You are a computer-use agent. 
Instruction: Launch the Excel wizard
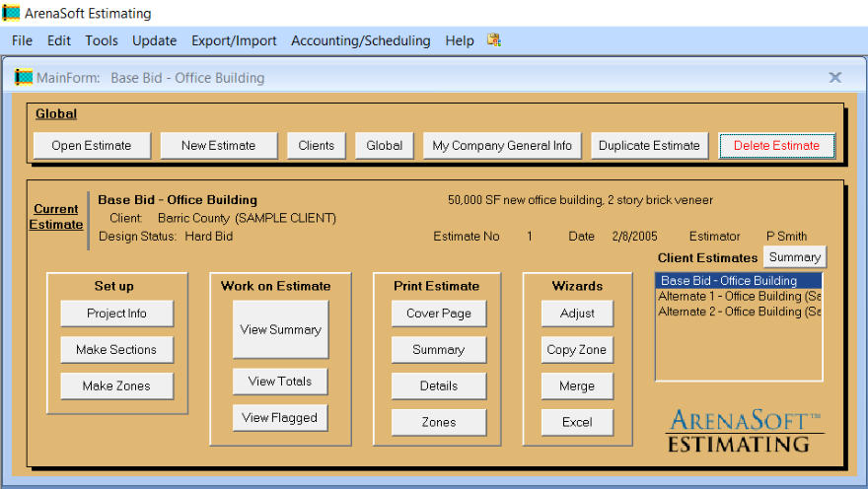tap(577, 423)
